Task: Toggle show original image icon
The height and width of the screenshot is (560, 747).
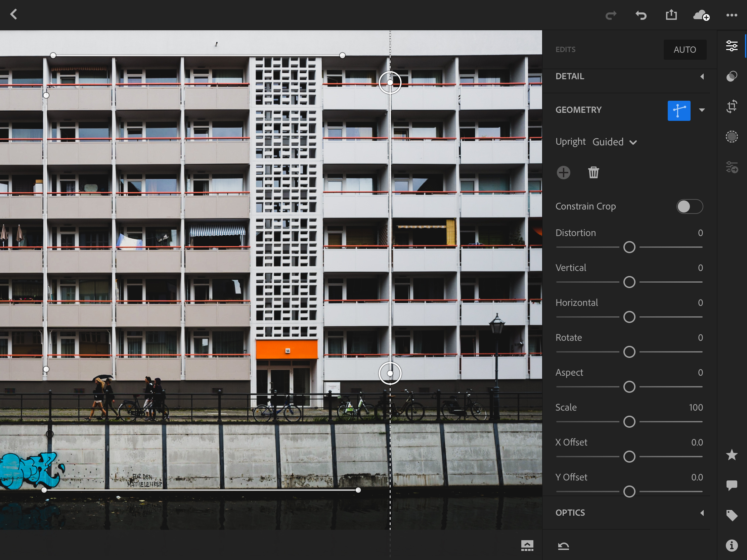Action: click(527, 545)
